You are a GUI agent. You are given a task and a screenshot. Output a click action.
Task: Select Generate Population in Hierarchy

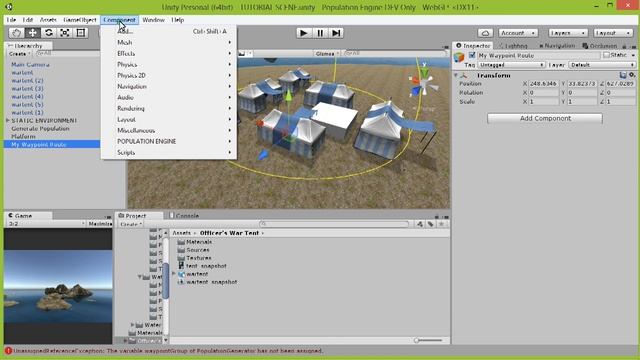[40, 129]
